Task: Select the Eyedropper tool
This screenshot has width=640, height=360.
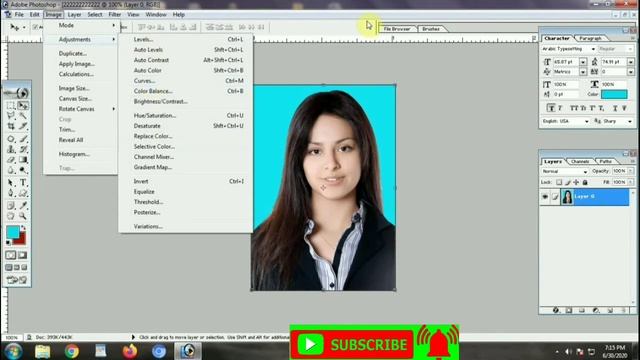Action: (23, 205)
